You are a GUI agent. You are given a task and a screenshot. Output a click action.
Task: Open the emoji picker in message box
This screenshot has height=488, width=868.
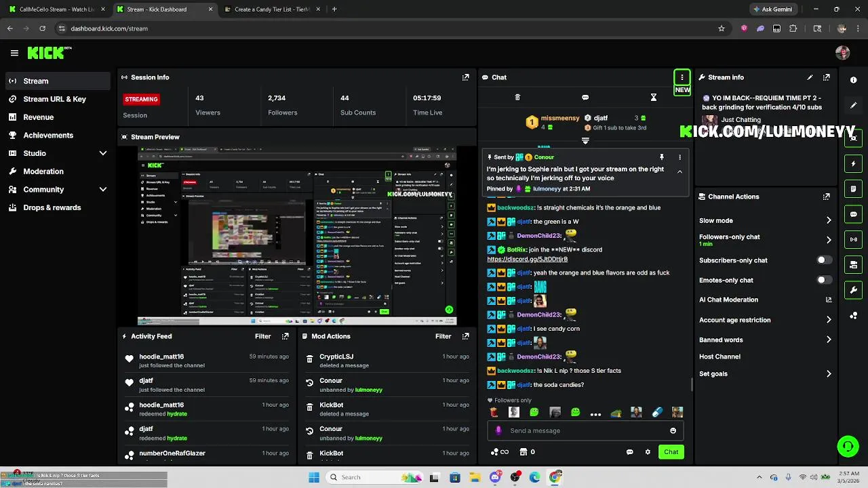pos(673,430)
